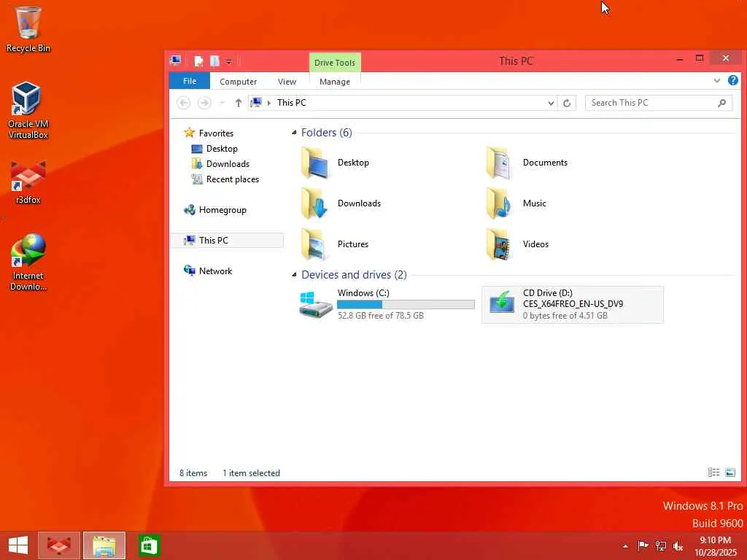747x560 pixels.
Task: Open the r3dfox desktop shortcut
Action: pyautogui.click(x=28, y=183)
